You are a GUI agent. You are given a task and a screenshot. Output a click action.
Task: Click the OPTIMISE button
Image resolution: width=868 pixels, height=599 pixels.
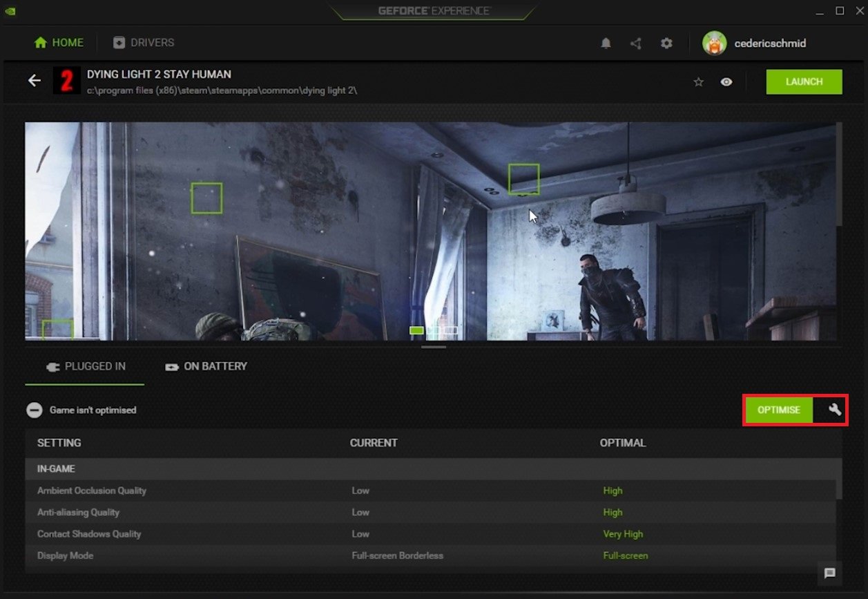(x=779, y=410)
